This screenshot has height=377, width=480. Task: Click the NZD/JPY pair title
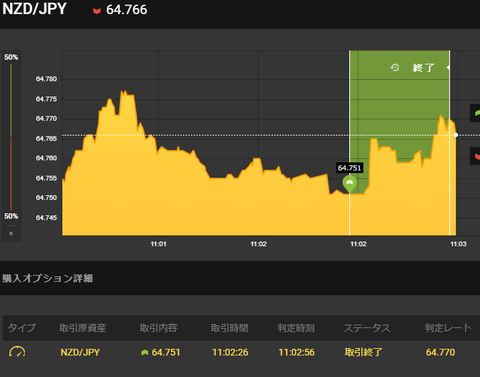[34, 9]
